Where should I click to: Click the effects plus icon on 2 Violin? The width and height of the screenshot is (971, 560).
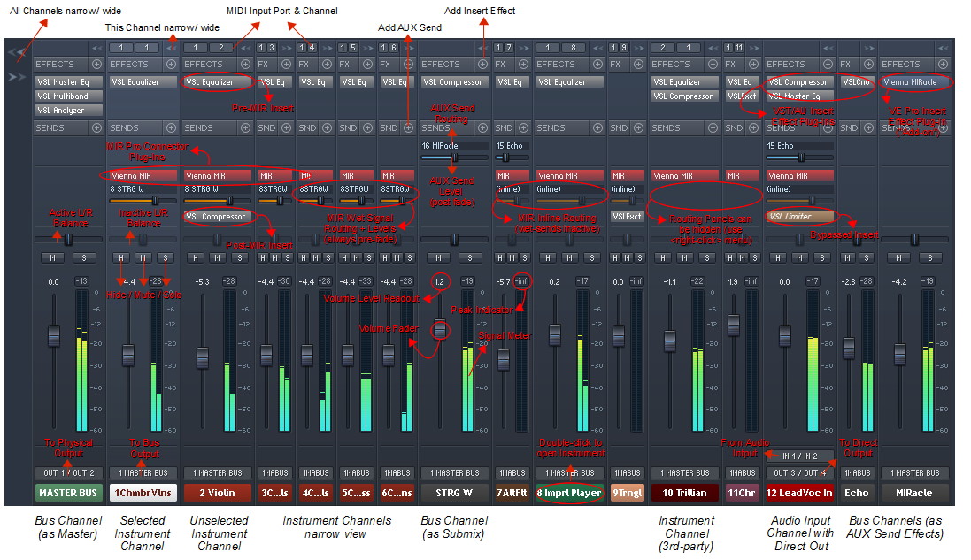click(245, 64)
